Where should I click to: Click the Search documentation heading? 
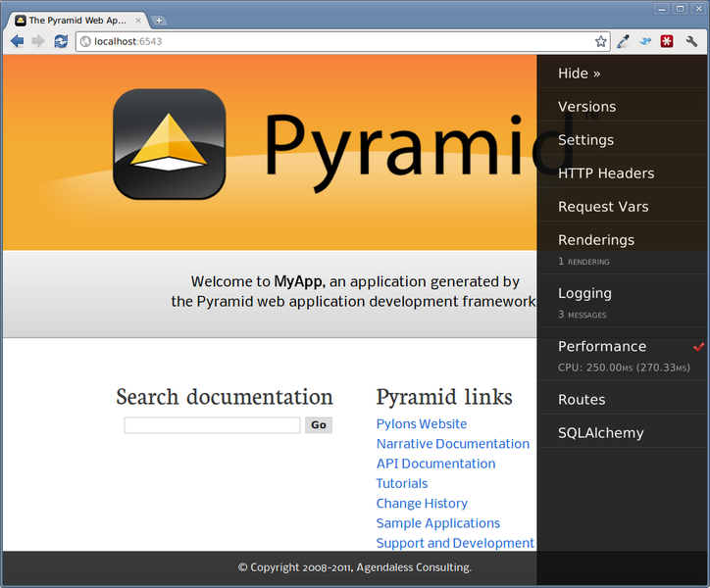coord(225,397)
